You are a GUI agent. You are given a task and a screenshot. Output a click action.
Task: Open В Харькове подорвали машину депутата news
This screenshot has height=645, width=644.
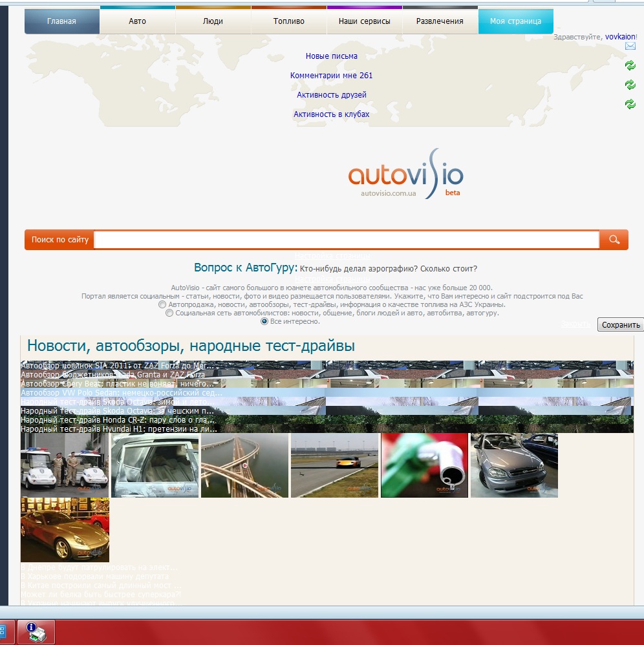point(94,576)
